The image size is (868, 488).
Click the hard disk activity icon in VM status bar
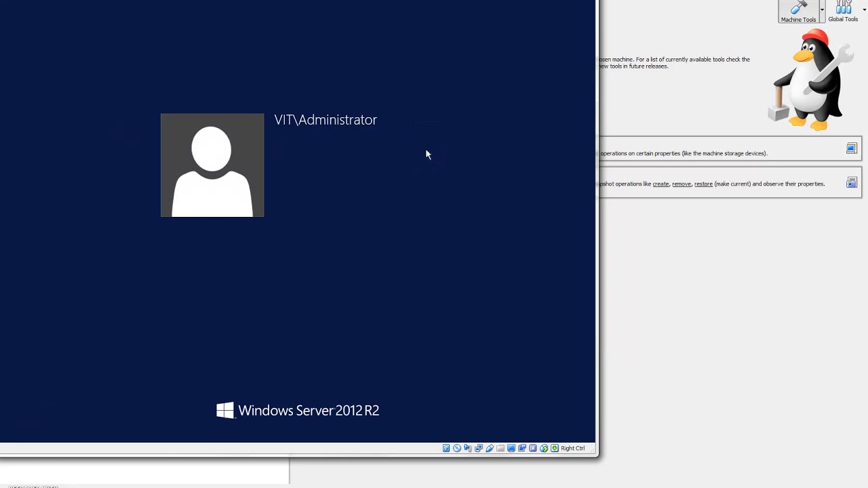click(446, 448)
